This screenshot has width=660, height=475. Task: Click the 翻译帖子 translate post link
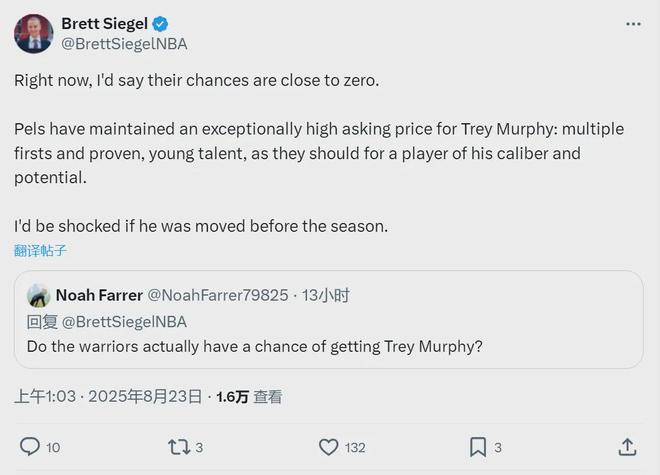pos(41,251)
